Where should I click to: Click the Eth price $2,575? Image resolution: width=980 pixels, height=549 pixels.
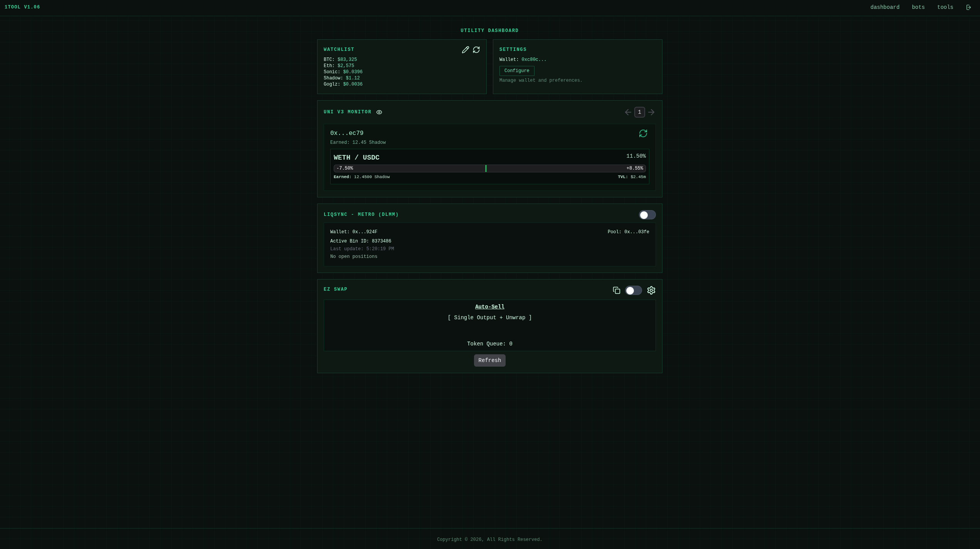(x=346, y=66)
